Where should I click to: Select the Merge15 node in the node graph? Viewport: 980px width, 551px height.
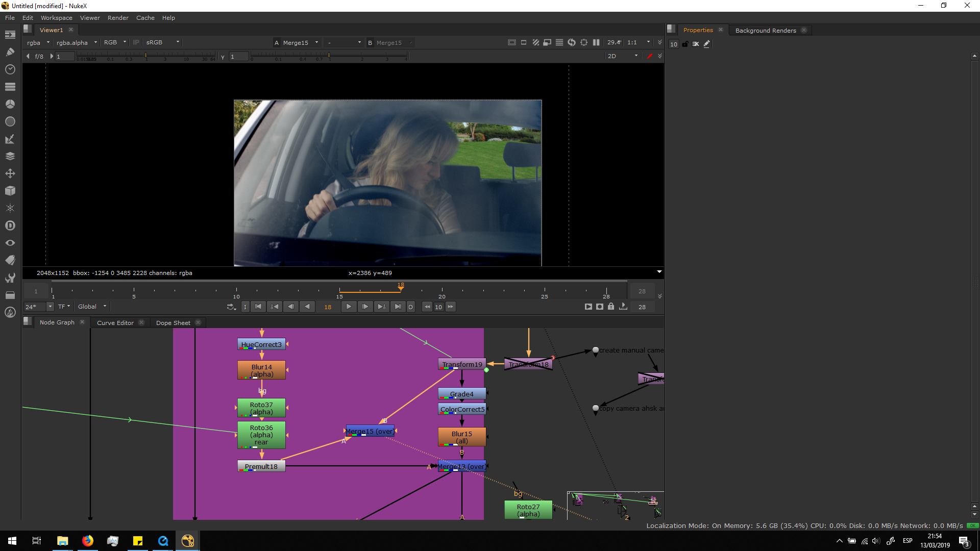[x=370, y=431]
